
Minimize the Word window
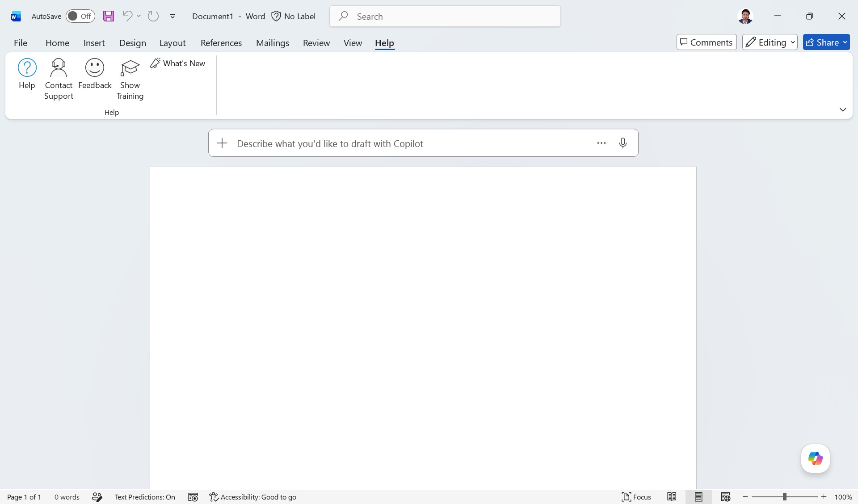point(778,16)
